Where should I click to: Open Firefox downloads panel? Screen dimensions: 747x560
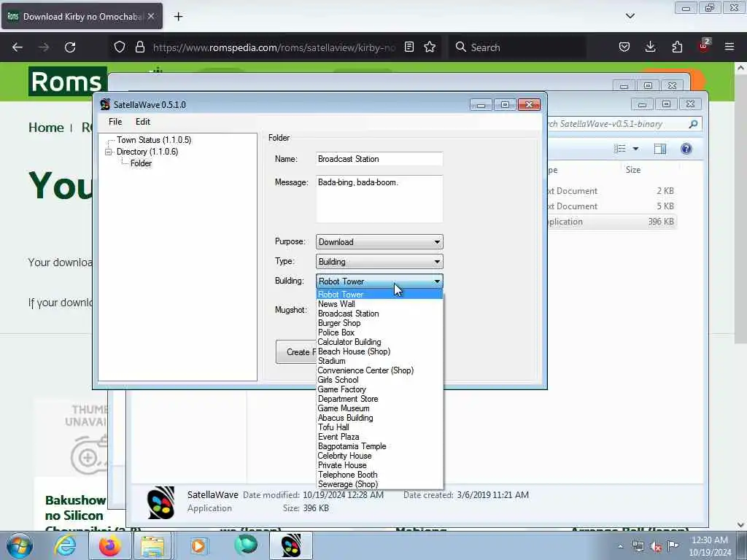point(650,47)
